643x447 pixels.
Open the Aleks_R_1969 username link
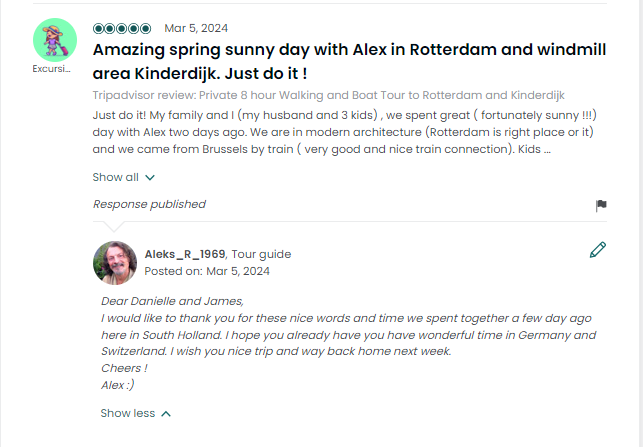185,254
